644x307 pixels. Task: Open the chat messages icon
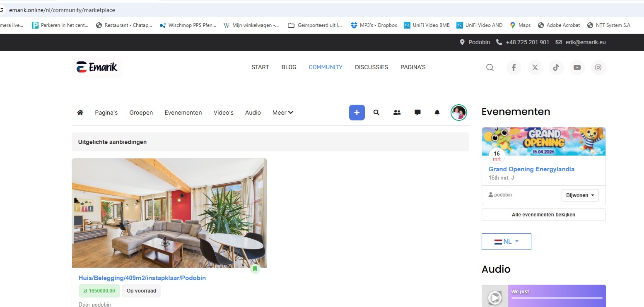[x=417, y=113]
